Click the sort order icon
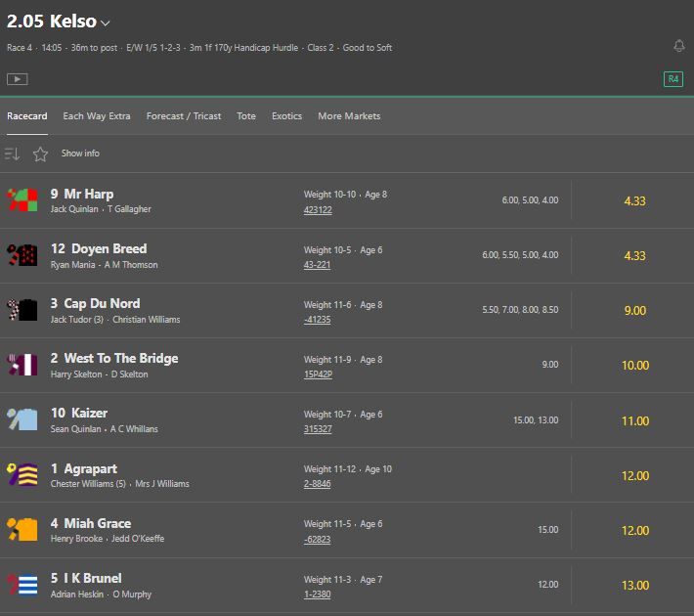Viewport: 694px width, 616px height. tap(13, 154)
